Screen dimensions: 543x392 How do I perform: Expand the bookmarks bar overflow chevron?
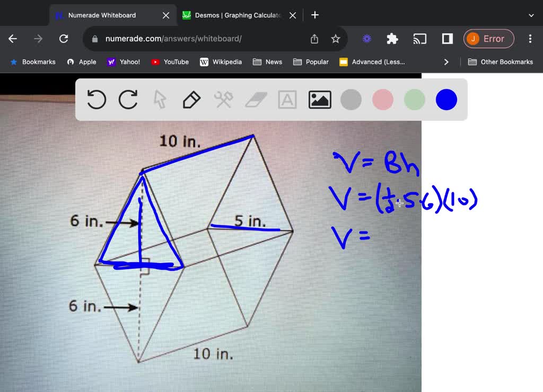446,62
